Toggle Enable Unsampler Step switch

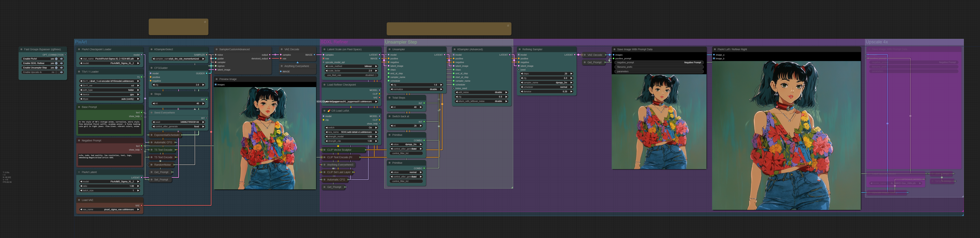[56, 68]
